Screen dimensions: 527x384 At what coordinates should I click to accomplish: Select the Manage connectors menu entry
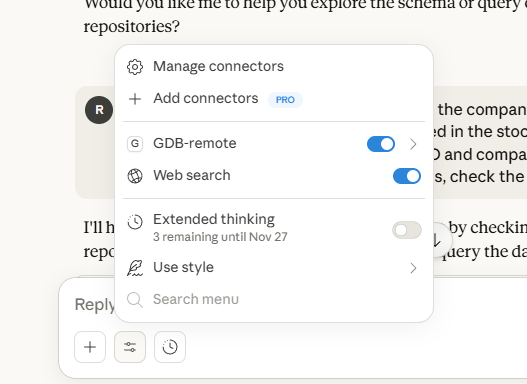(274, 67)
